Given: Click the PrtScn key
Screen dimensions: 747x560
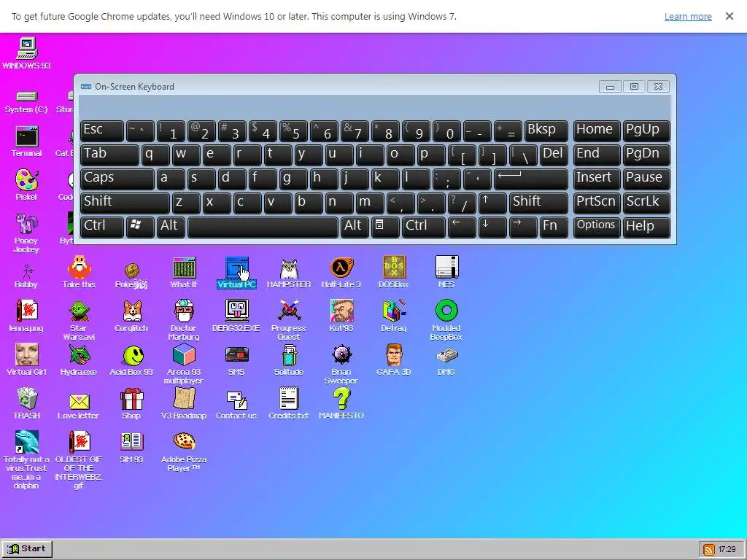Looking at the screenshot, I should point(597,203).
